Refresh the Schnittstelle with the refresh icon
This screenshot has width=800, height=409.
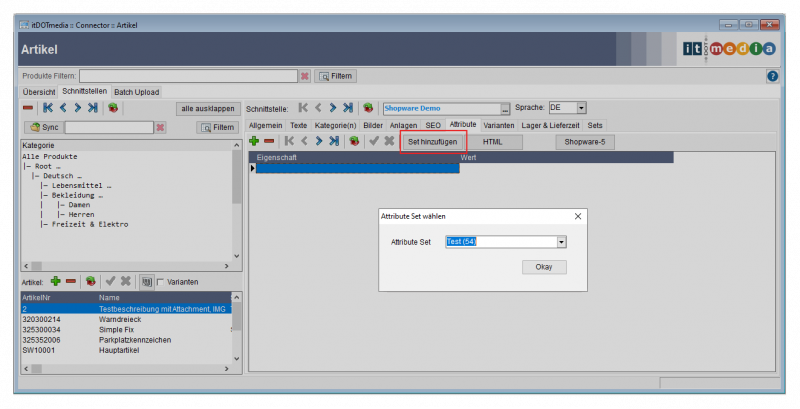[367, 108]
